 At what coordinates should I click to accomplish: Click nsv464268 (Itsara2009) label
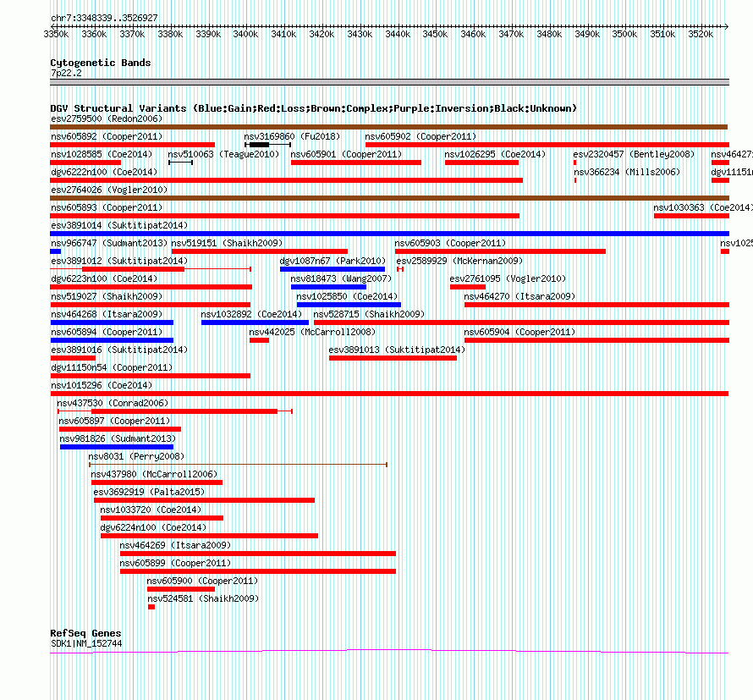pyautogui.click(x=107, y=314)
